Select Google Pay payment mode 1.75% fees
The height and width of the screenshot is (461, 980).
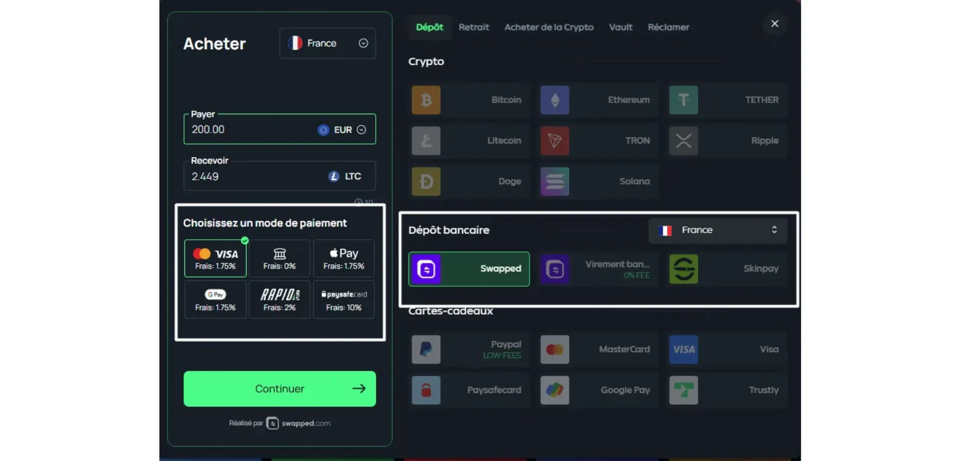point(215,300)
